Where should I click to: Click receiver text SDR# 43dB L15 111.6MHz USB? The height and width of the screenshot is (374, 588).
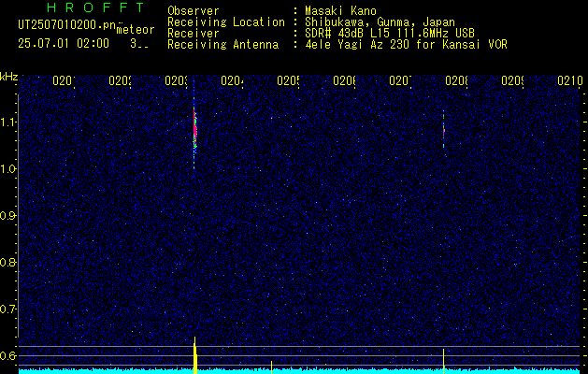(x=390, y=34)
